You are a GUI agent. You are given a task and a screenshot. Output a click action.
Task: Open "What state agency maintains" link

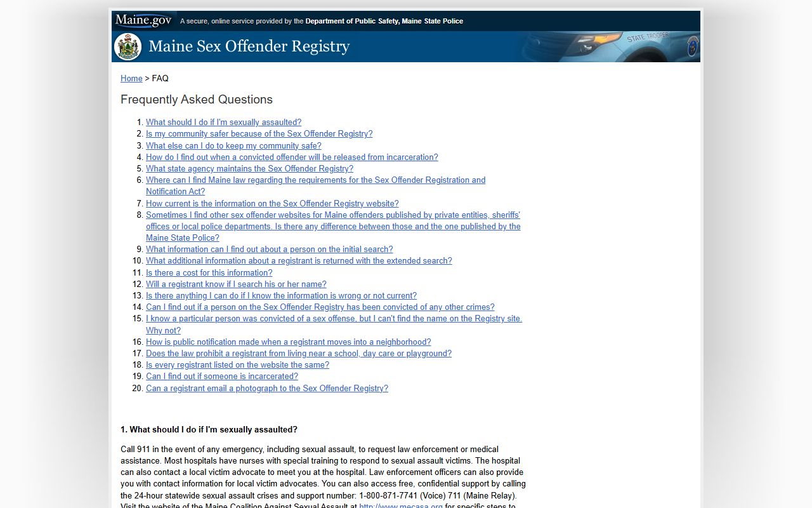[x=249, y=169]
